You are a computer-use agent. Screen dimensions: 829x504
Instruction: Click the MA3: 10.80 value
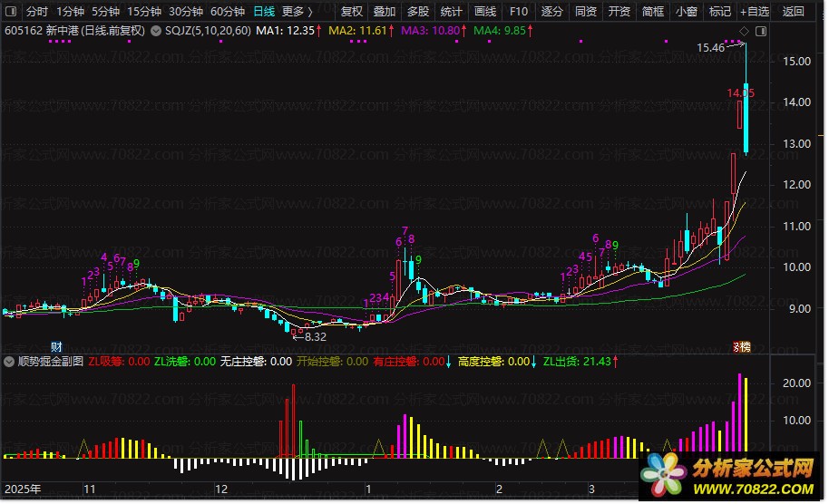(430, 31)
